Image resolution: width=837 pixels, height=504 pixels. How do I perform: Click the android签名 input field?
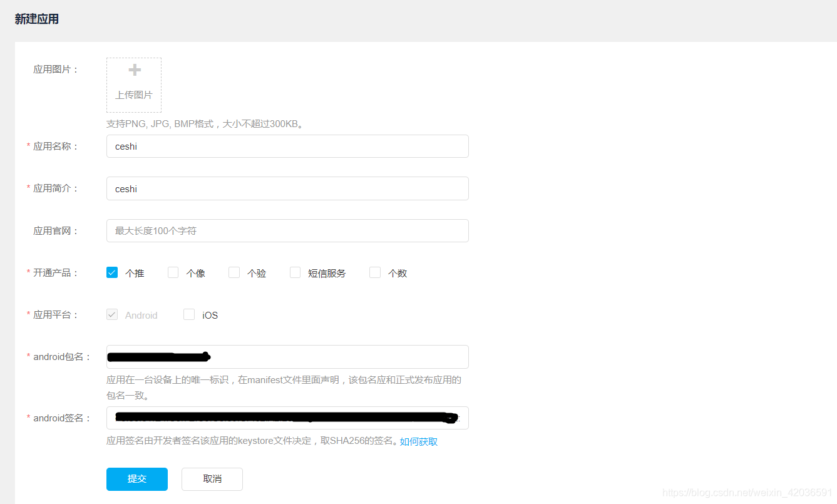pos(287,418)
